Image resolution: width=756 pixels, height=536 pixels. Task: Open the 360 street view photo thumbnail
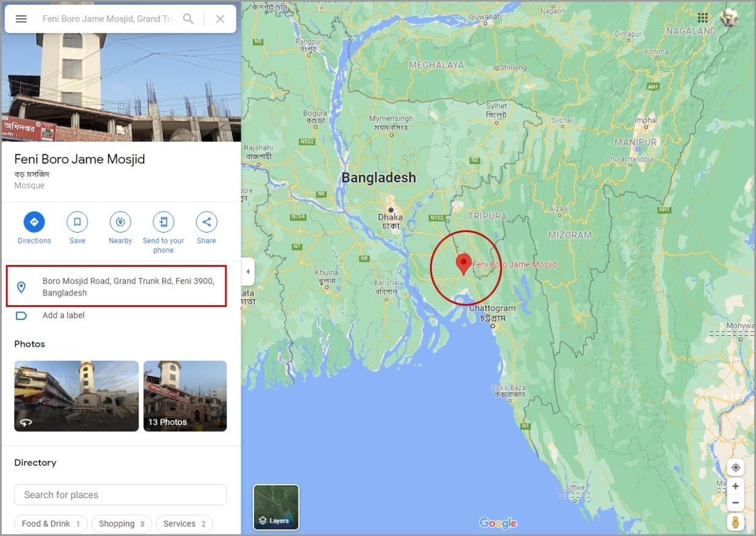(x=76, y=396)
